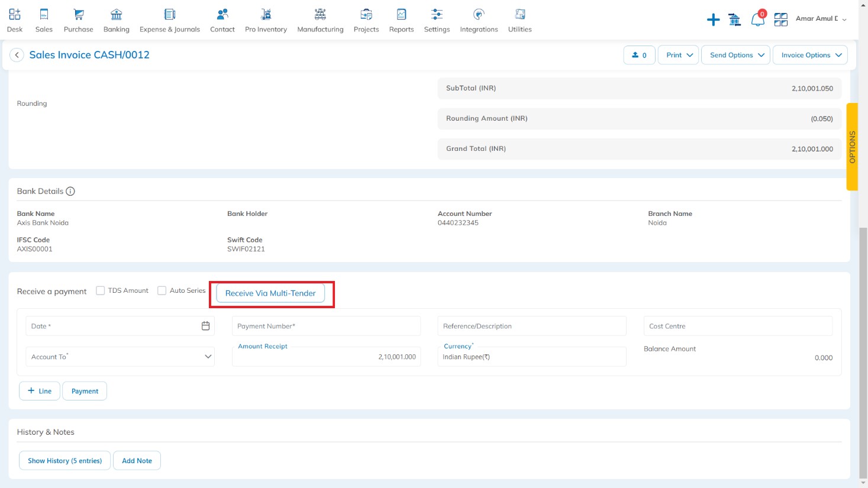Open the Projects module icon
Screen dimensions: 868x488
coord(366,14)
